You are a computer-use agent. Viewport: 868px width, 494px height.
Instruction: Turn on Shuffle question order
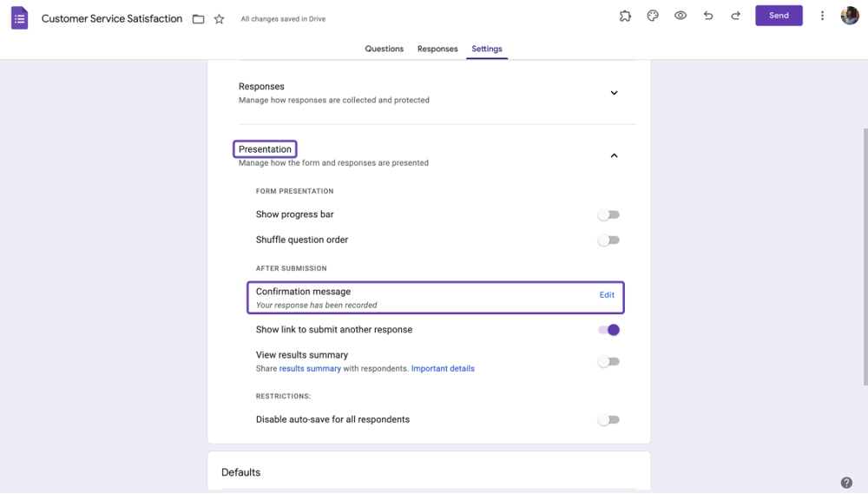pyautogui.click(x=608, y=240)
